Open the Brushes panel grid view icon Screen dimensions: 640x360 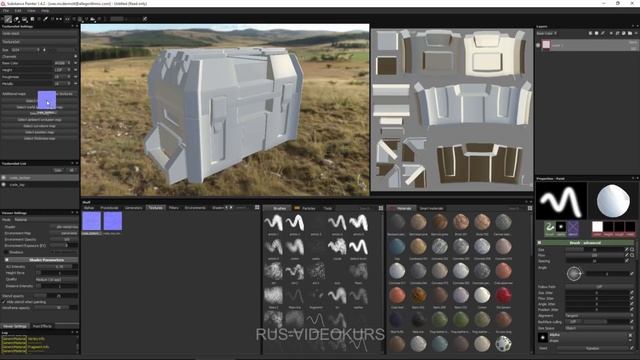pos(381,208)
